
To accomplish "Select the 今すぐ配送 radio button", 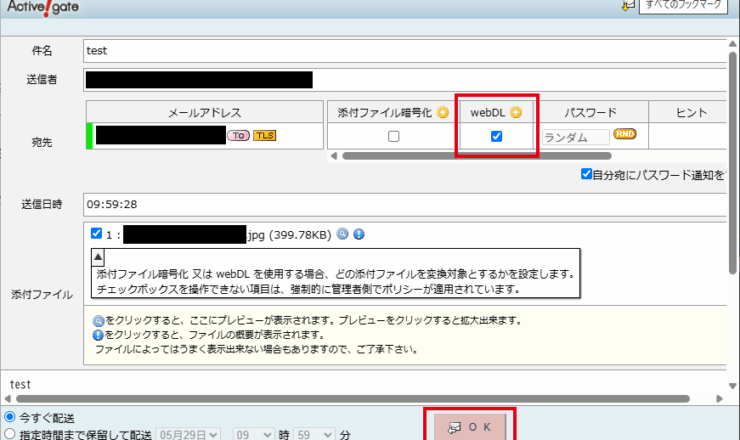I will point(10,417).
